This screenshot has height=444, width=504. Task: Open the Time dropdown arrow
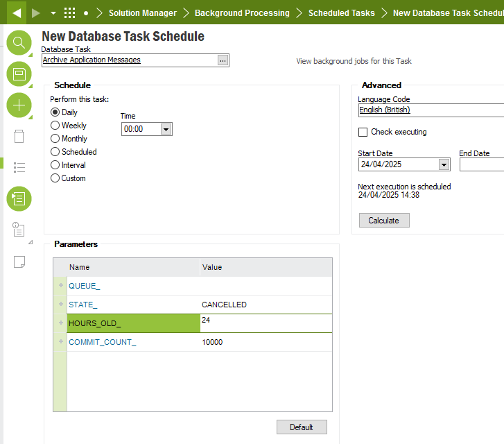click(166, 129)
